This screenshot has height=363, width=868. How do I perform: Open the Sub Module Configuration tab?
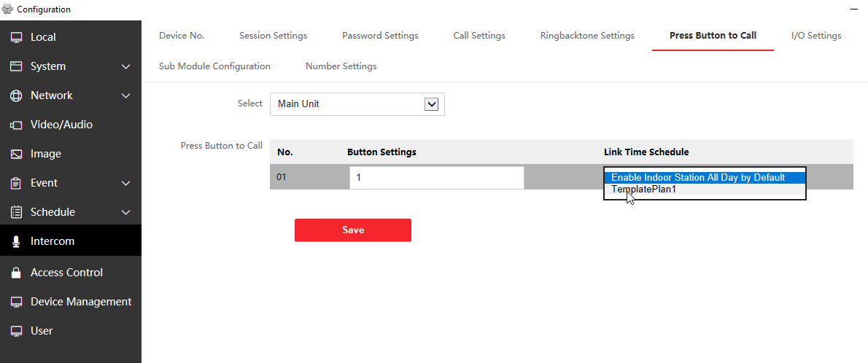click(x=214, y=66)
